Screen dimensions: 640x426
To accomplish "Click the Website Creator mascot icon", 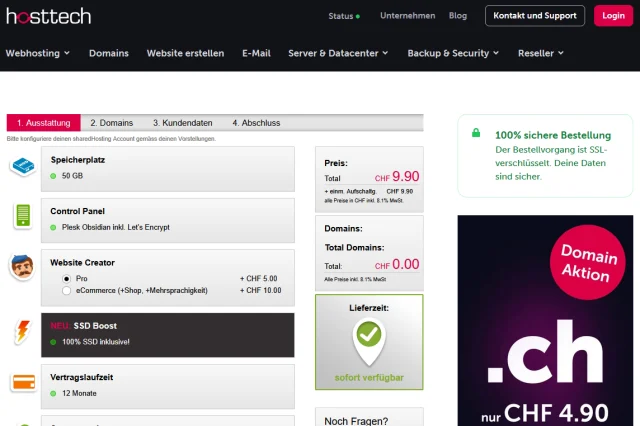I will tap(22, 267).
